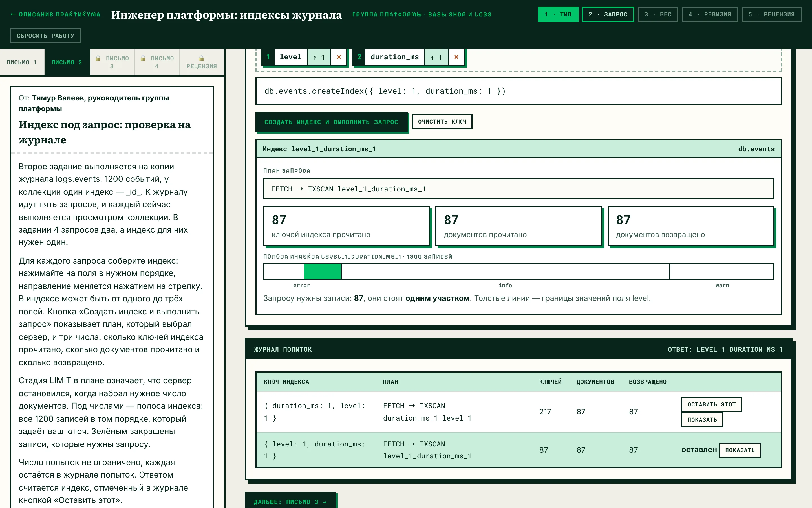Click the createIndex command field
The image size is (812, 508).
(x=518, y=91)
